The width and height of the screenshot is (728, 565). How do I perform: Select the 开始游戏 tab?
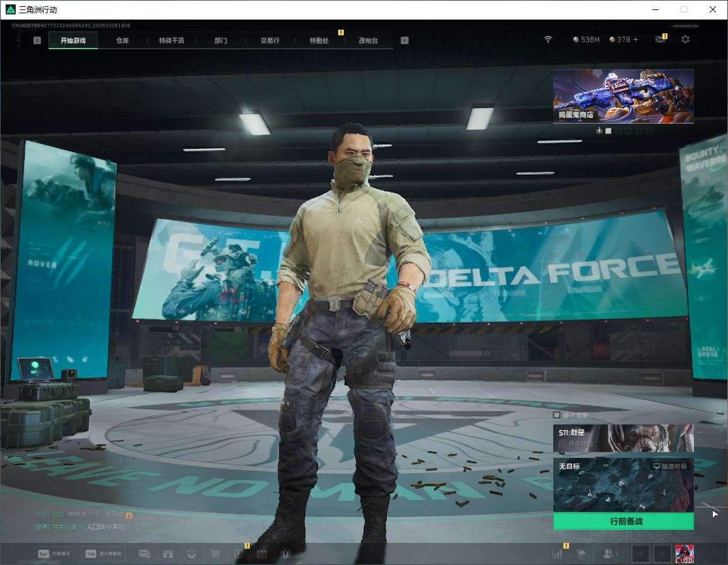pos(73,40)
